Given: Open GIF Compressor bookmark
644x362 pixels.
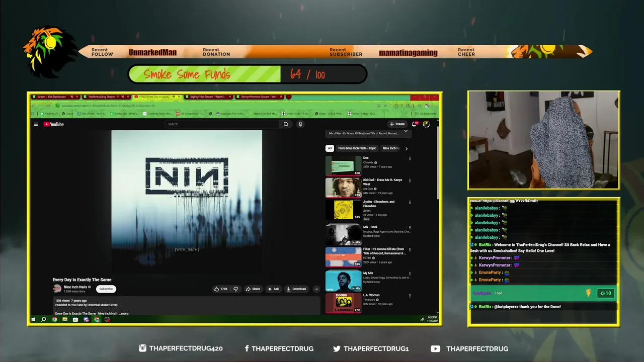Looking at the screenshot, I should [x=190, y=114].
